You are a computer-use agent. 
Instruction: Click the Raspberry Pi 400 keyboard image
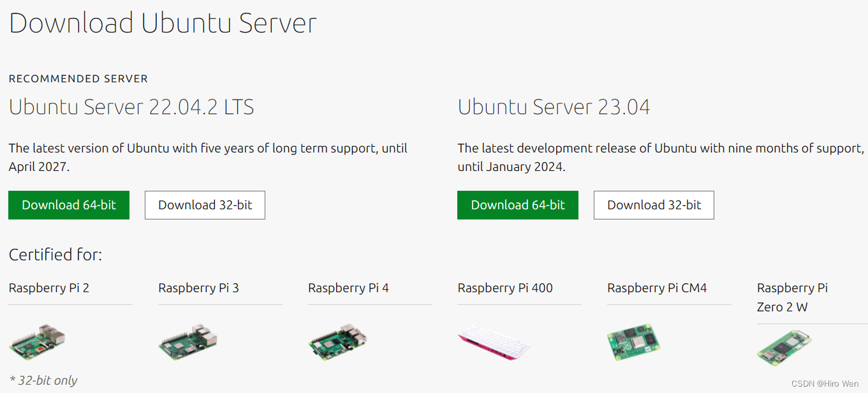tap(495, 345)
